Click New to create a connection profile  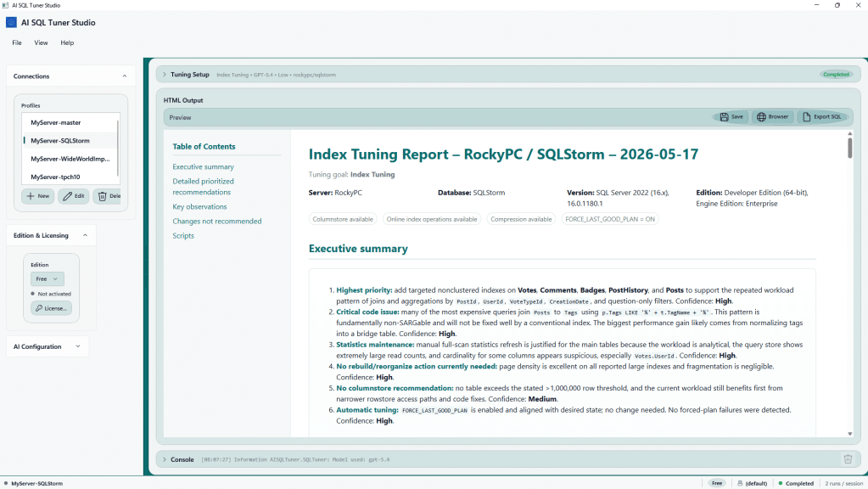pyautogui.click(x=37, y=196)
